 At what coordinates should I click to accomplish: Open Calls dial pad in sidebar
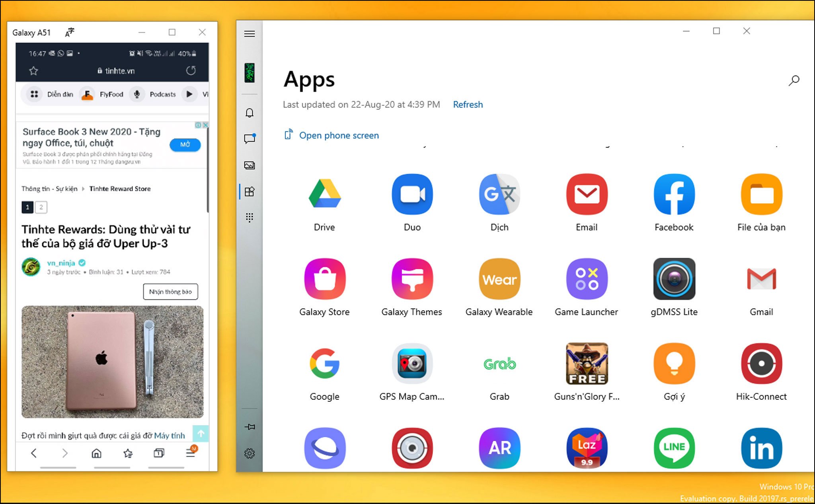pyautogui.click(x=250, y=218)
